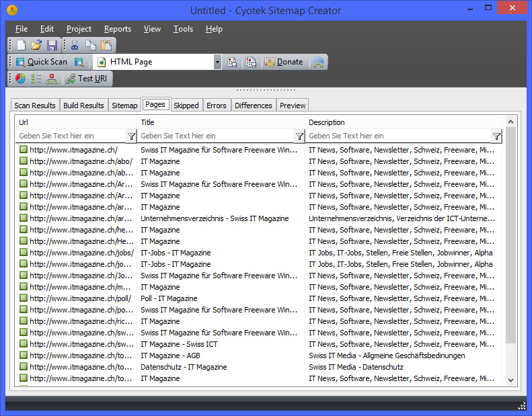Screen dimensions: 532x416
Task: Open the pie chart report icon
Action: click(x=21, y=79)
